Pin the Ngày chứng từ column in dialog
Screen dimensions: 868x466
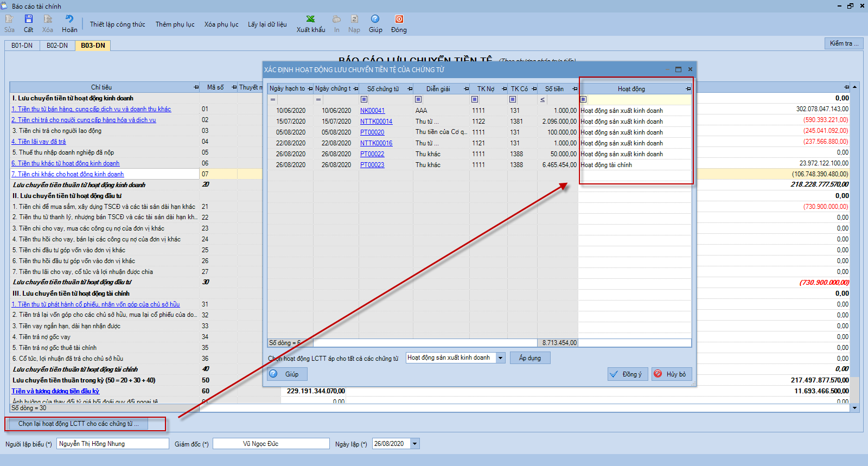[x=355, y=89]
